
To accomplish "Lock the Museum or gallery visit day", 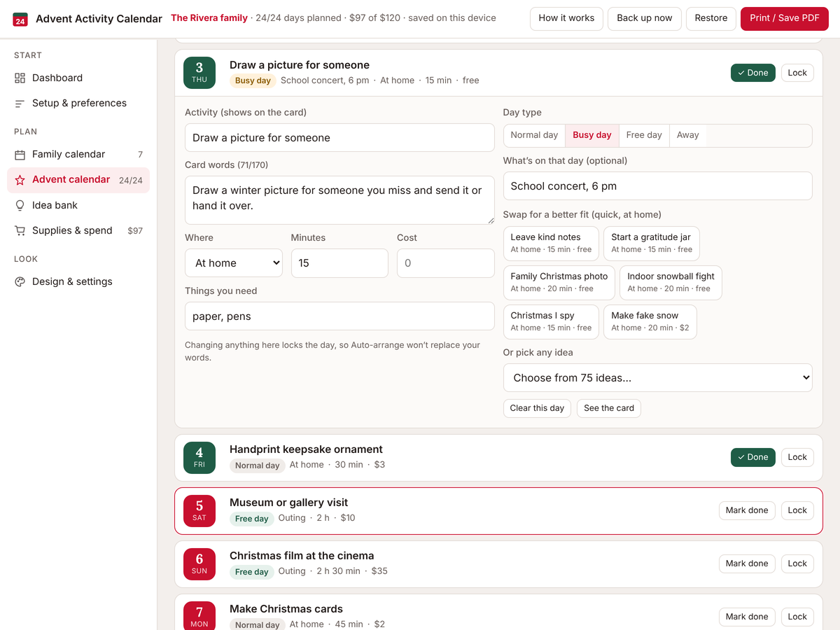I will click(x=797, y=510).
